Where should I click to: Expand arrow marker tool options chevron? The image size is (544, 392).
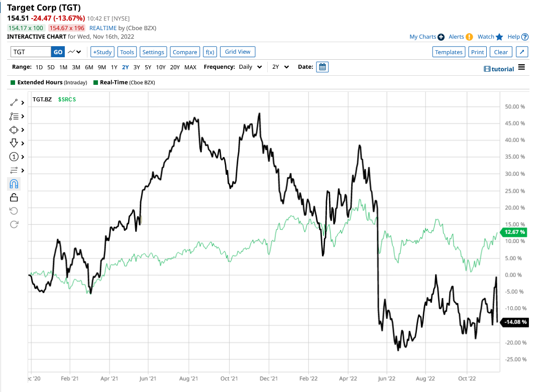coord(23,143)
